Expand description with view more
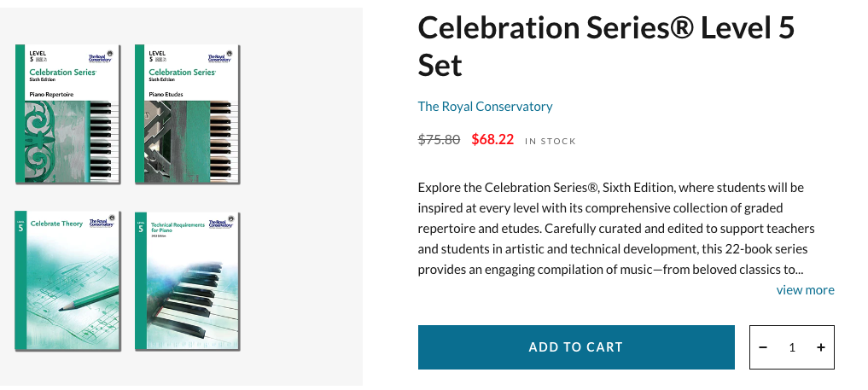The width and height of the screenshot is (868, 390). click(805, 290)
